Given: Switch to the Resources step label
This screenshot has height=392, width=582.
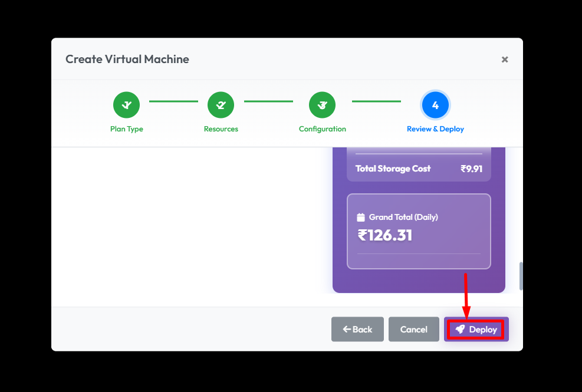Looking at the screenshot, I should (221, 129).
